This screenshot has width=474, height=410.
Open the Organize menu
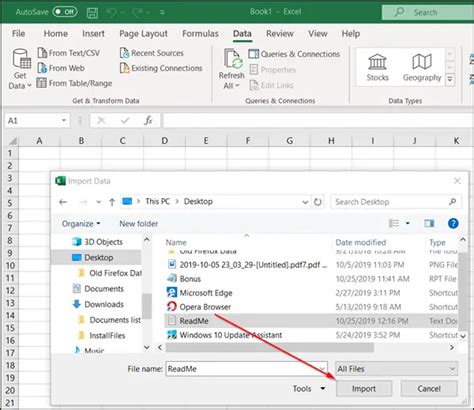81,224
